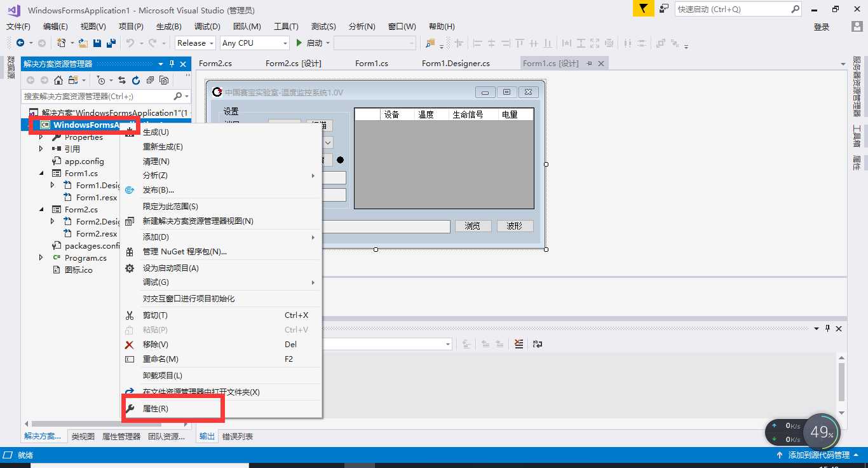Click the green Start (启动) play icon
868x468 pixels.
coord(300,43)
